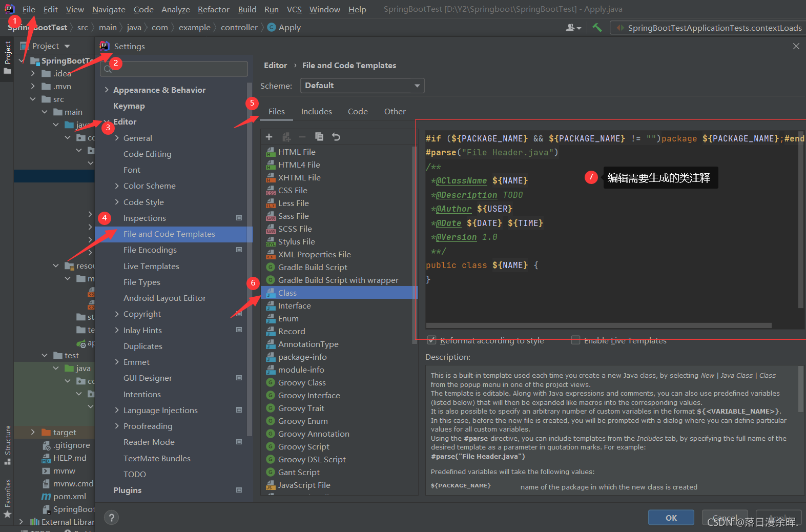Click the Create Child Template File icon
This screenshot has width=806, height=532.
286,137
